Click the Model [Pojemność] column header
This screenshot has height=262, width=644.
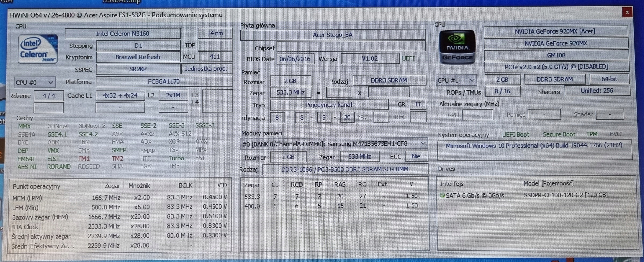(x=548, y=183)
